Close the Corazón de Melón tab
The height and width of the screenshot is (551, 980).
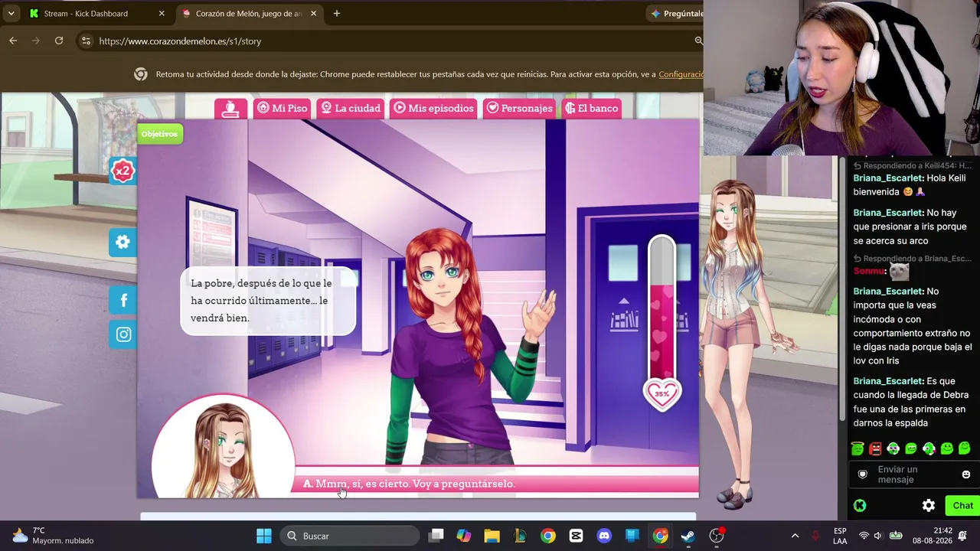pyautogui.click(x=313, y=14)
